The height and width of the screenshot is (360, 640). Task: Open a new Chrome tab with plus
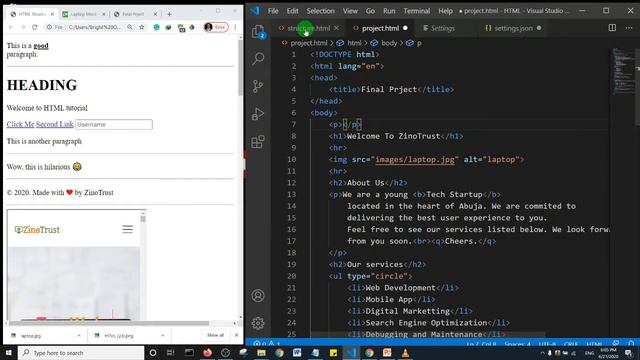coord(169,14)
